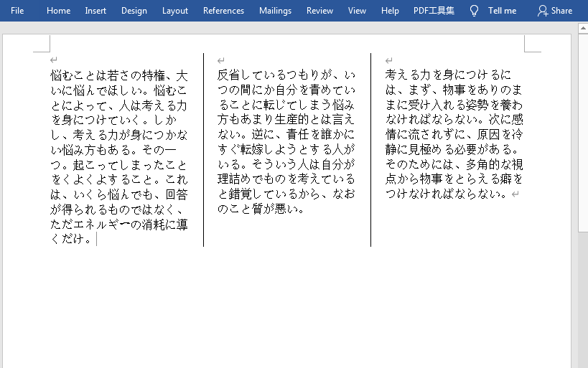
Task: Switch to the References tab
Action: (223, 11)
